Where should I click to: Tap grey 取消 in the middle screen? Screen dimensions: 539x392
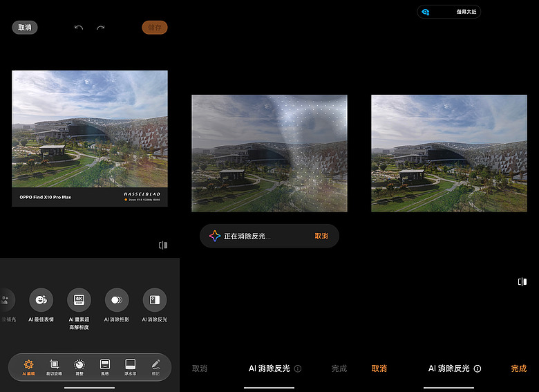200,368
